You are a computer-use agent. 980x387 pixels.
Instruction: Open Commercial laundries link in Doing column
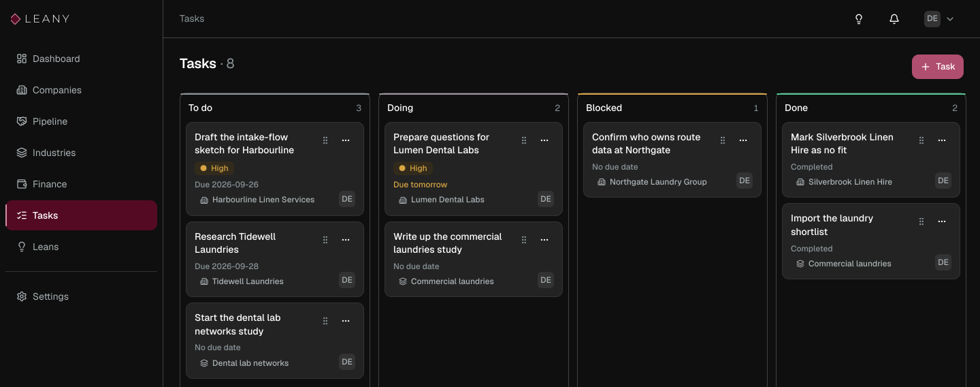tap(446, 281)
